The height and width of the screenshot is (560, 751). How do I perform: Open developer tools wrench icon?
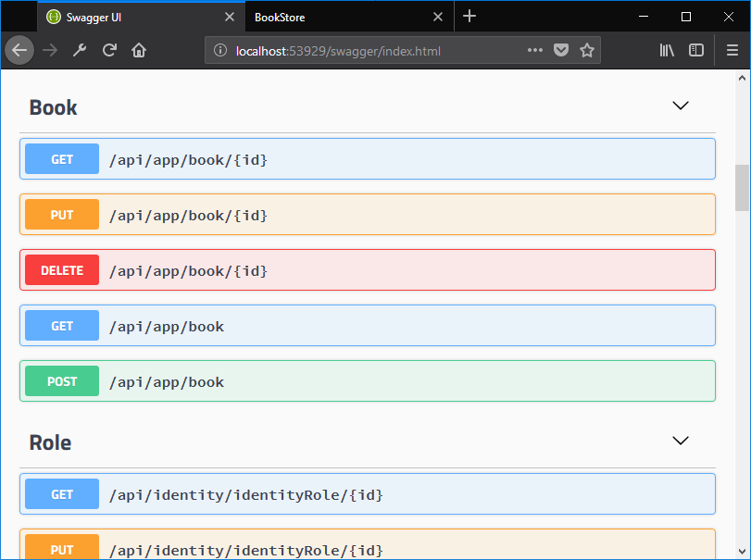80,50
